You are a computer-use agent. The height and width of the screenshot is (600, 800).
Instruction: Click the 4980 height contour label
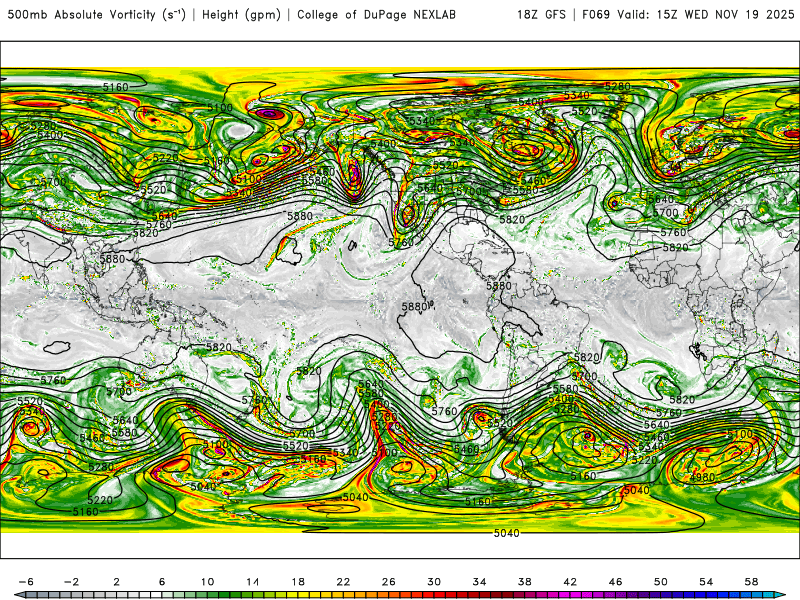point(702,478)
